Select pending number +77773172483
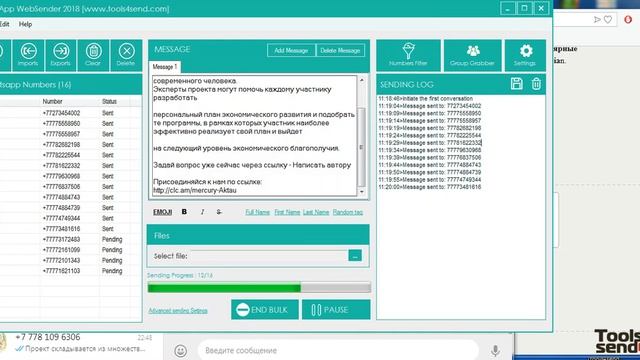Screen dimensions: 640x360 (70, 239)
